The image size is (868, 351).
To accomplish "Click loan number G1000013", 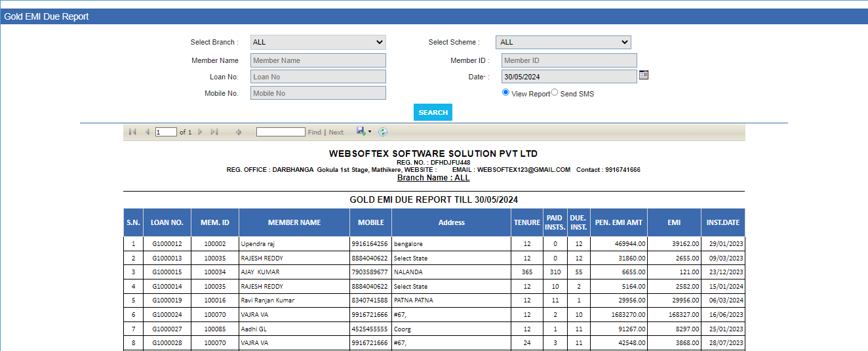I will click(167, 258).
